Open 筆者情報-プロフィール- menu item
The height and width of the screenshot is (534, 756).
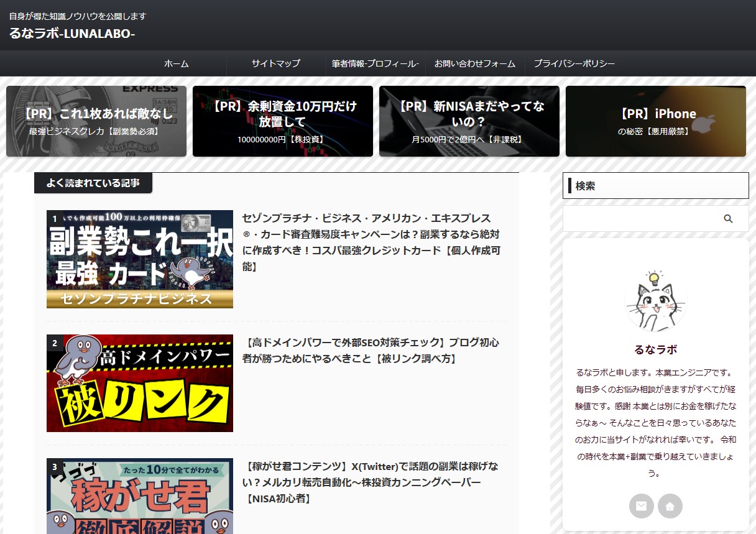[376, 63]
